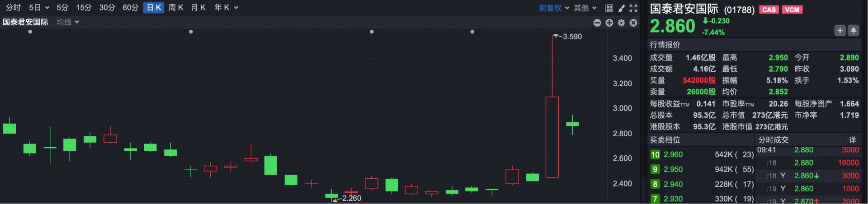Click the current price 2.860
Image resolution: width=868 pixels, height=204 pixels.
click(672, 26)
